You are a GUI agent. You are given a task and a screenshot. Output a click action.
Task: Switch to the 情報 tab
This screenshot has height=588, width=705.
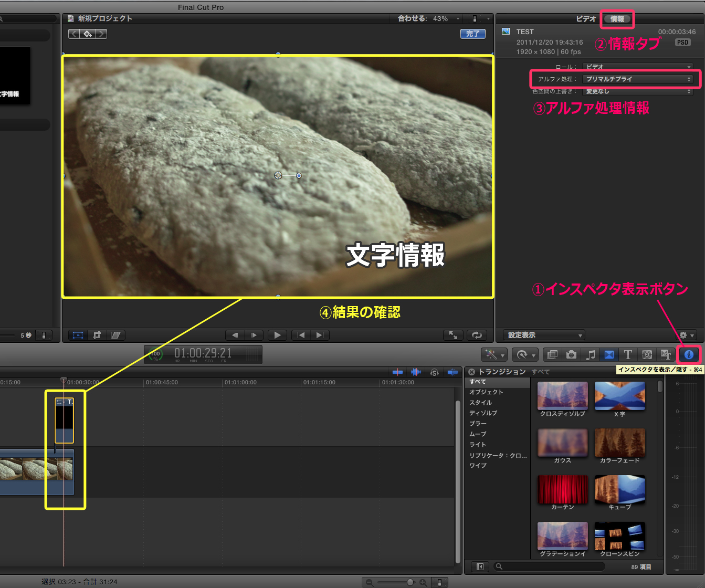617,19
